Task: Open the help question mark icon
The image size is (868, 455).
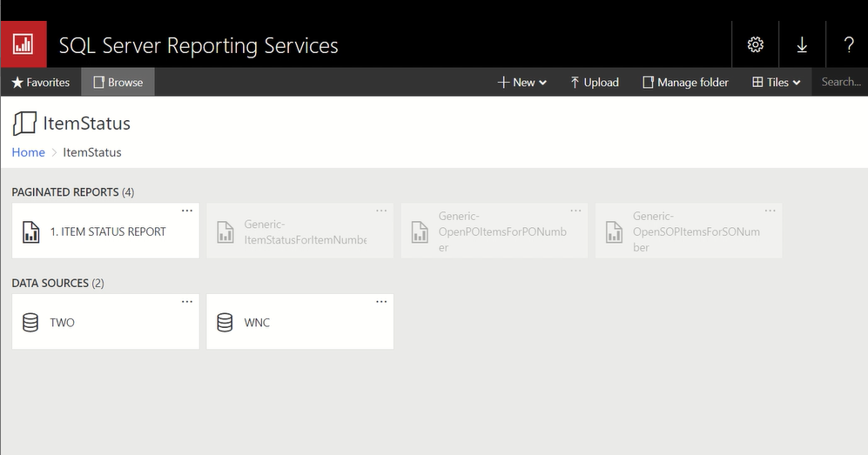Action: click(849, 45)
